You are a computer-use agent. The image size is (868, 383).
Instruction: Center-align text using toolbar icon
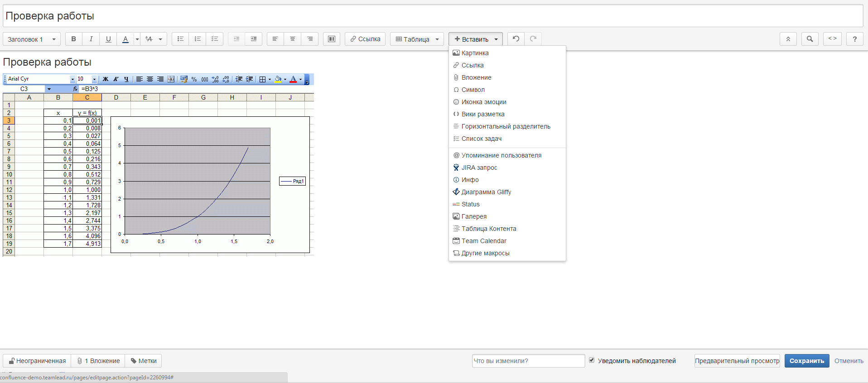(293, 39)
